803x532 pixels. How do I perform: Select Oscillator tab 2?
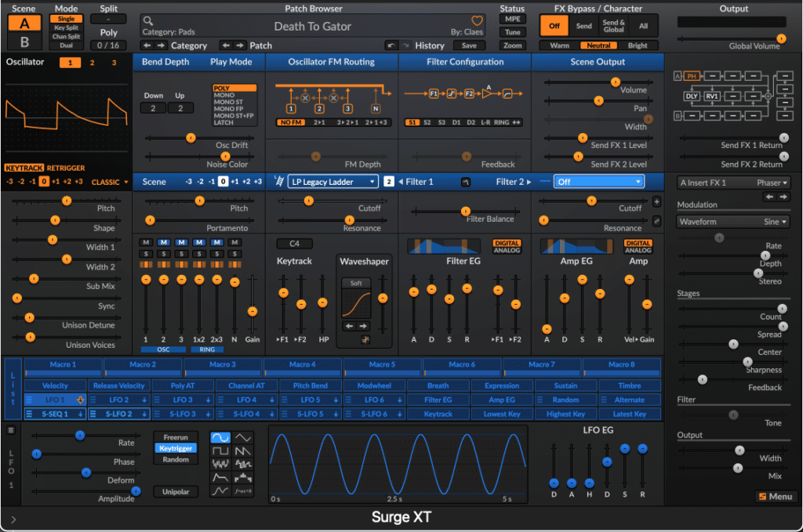tap(93, 61)
